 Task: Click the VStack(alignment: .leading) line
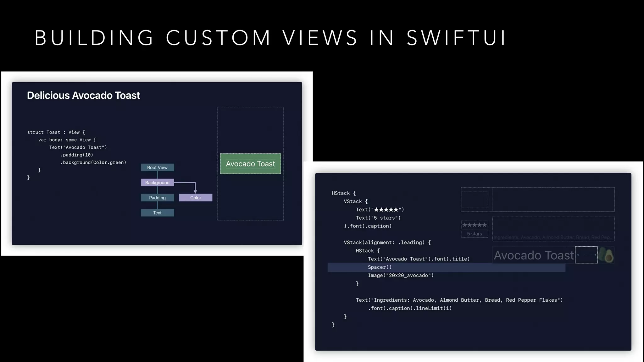coord(387,243)
